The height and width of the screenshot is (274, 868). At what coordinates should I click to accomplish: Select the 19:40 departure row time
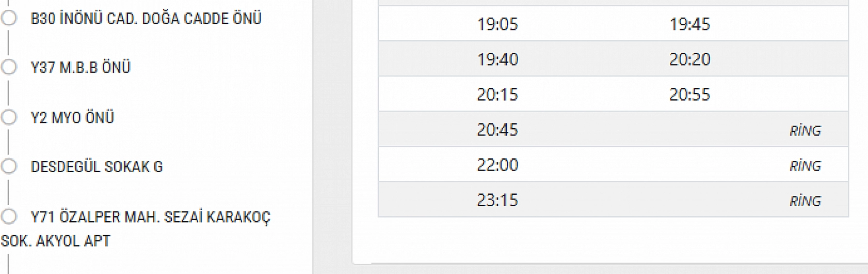(497, 59)
